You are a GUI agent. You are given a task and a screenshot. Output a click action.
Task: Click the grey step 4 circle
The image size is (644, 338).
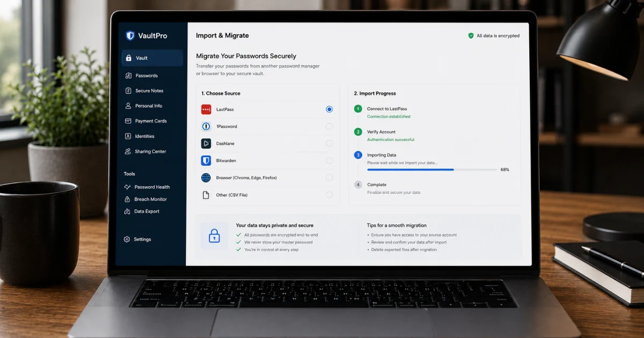[x=358, y=185]
